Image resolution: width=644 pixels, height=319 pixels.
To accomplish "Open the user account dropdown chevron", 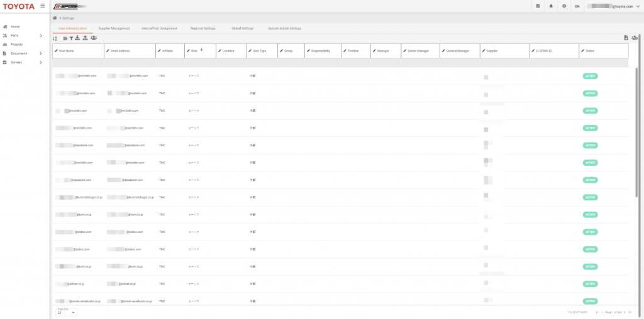I will tap(638, 6).
